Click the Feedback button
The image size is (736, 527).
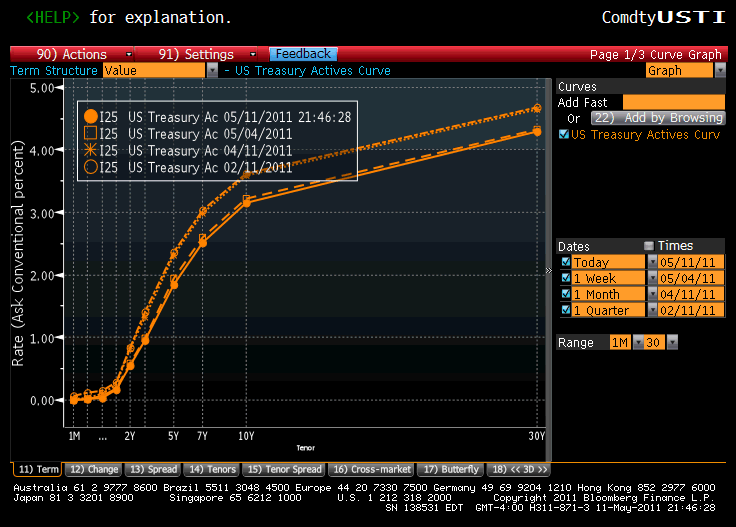click(x=303, y=54)
